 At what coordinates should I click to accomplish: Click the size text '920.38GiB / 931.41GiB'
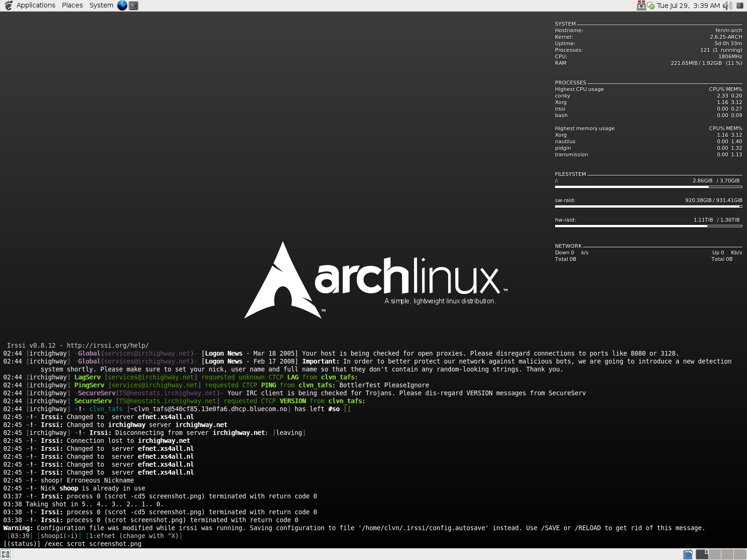coord(713,200)
